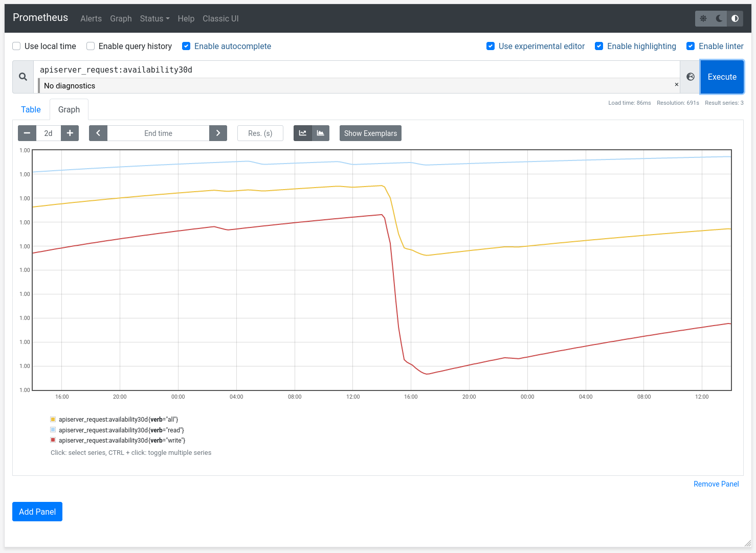Screen dimensions: 756x553
Task: Move end time backward chevron
Action: [98, 133]
